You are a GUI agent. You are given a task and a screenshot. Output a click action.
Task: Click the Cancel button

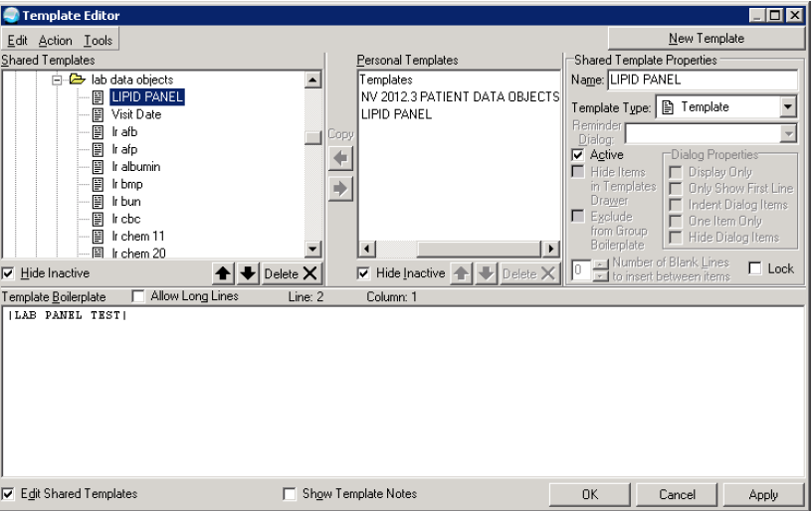tap(677, 494)
